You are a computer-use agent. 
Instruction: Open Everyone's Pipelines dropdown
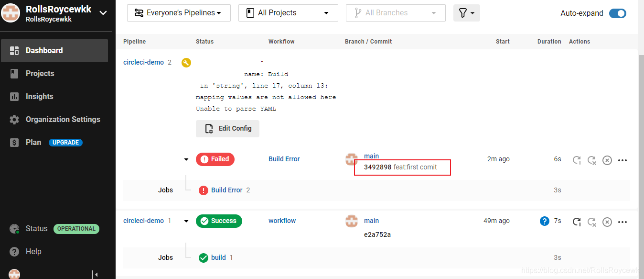179,13
